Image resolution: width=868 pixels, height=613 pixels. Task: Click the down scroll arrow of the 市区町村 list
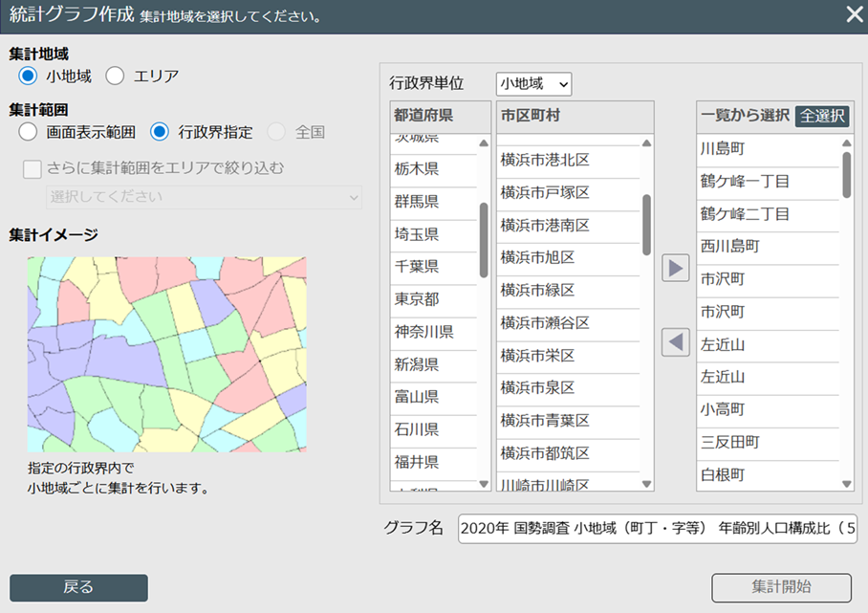647,486
